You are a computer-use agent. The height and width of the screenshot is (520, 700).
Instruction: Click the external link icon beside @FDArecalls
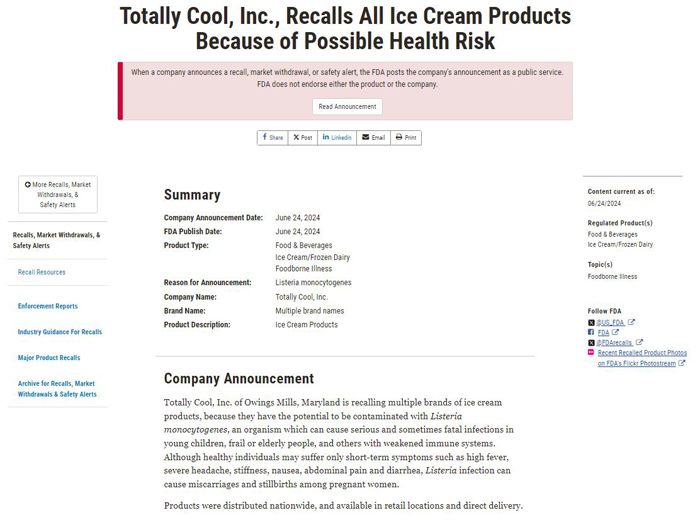(x=639, y=342)
